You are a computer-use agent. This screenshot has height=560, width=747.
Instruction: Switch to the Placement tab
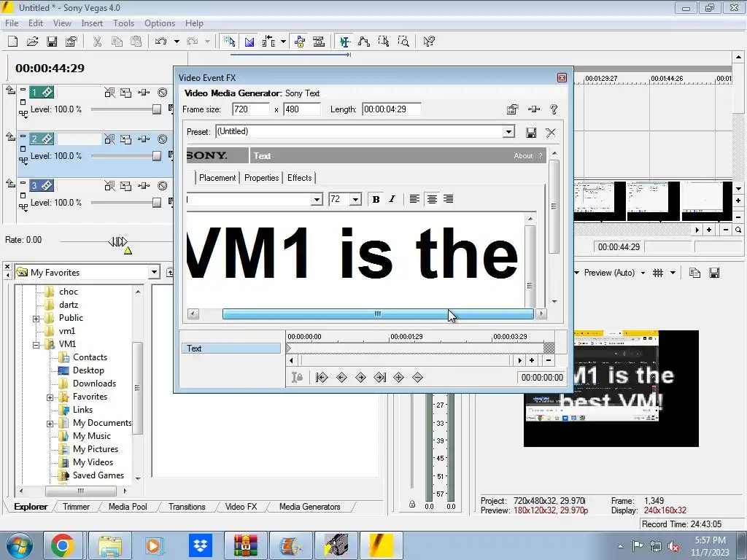pos(217,178)
